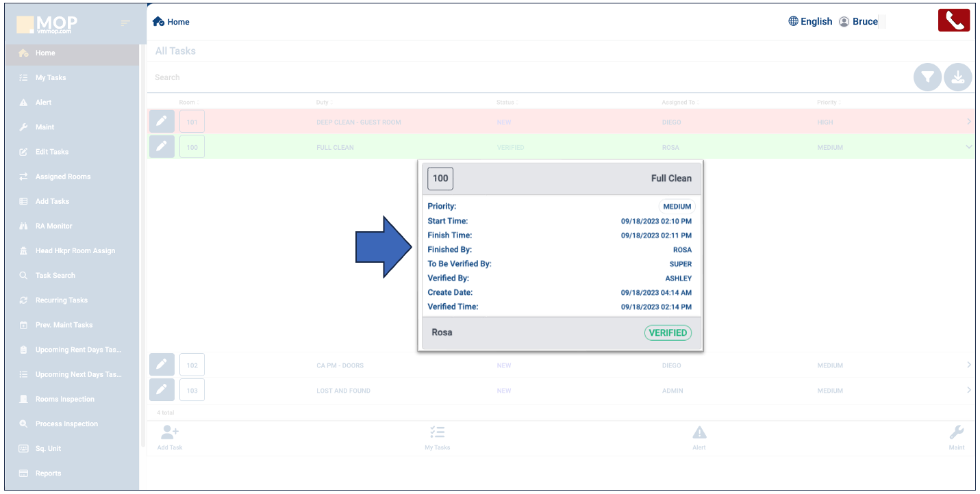The image size is (980, 494).
Task: Click pencil edit icon for room 103
Action: pos(162,390)
